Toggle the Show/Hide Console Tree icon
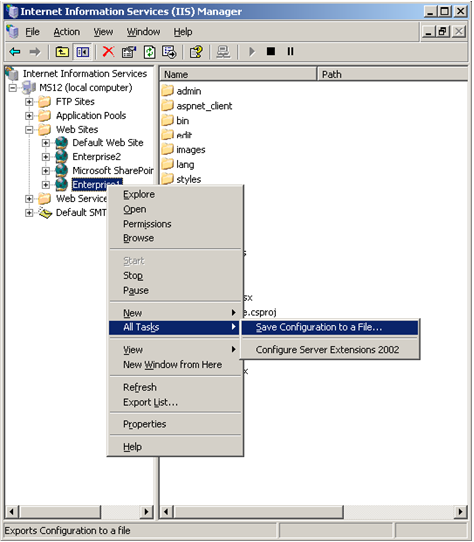Image resolution: width=474 pixels, height=542 pixels. pos(83,52)
